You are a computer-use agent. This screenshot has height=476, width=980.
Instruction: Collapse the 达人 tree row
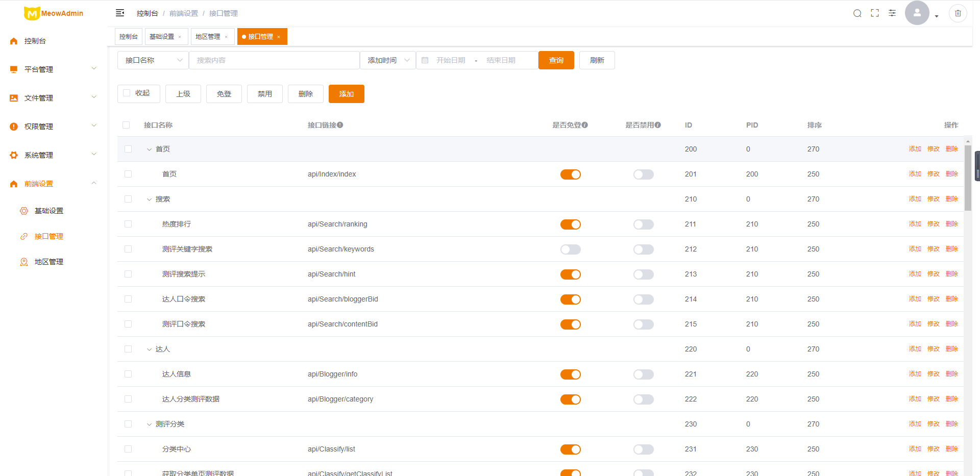(x=149, y=349)
